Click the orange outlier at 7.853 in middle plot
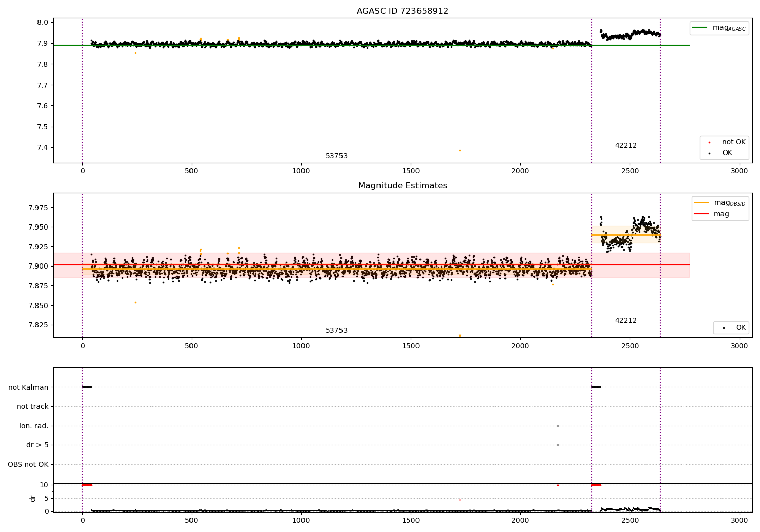Image resolution: width=760 pixels, height=532 pixels. coord(135,302)
